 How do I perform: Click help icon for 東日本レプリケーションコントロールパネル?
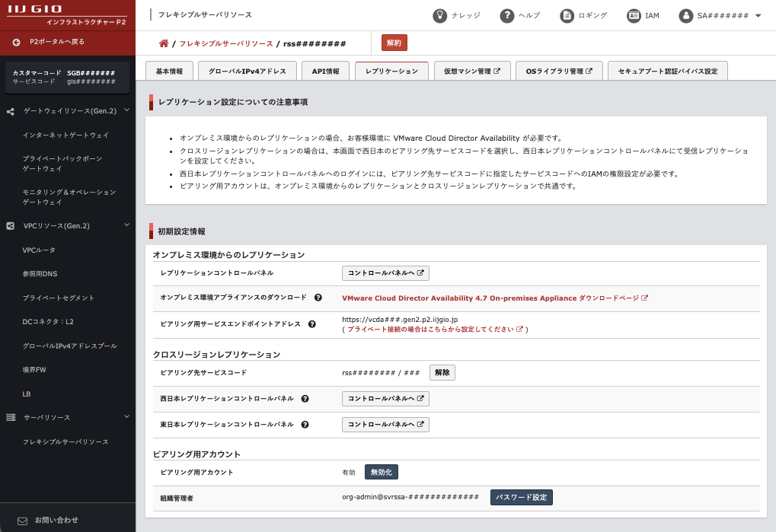(305, 425)
